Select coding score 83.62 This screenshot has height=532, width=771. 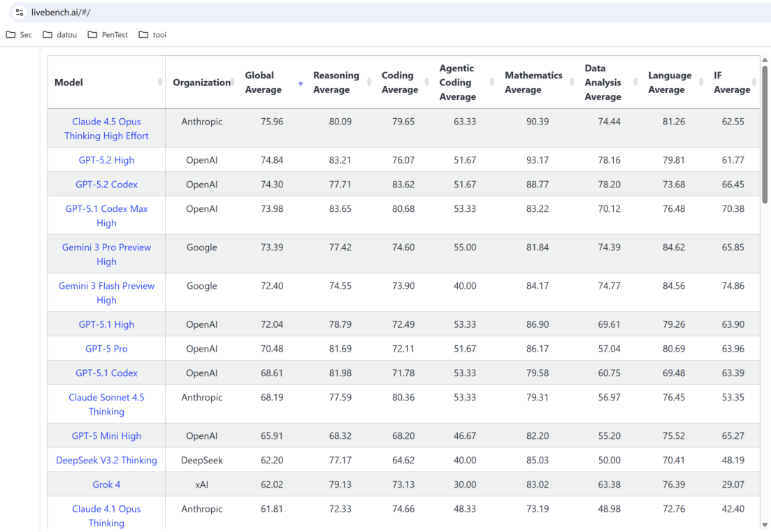point(403,185)
